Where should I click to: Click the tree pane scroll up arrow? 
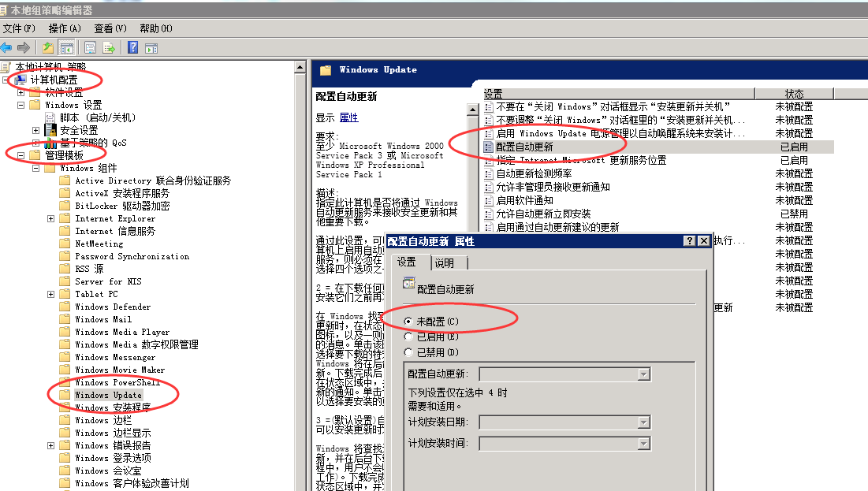point(300,68)
